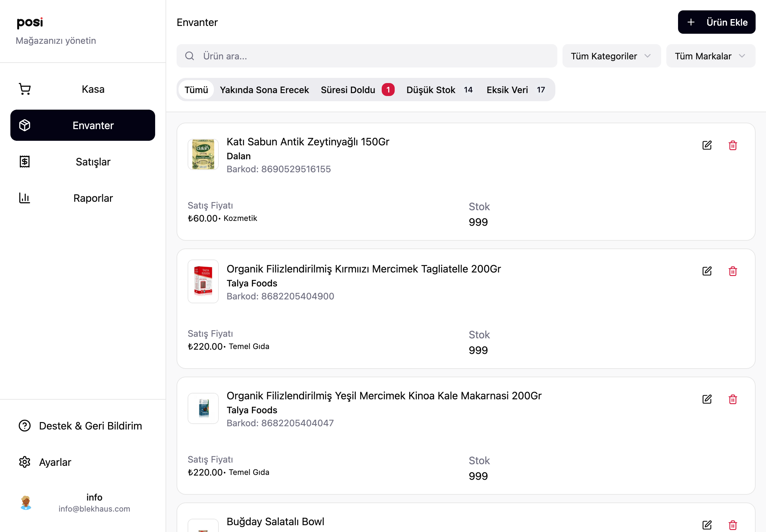Click the ₺60.00 sale price

pos(203,218)
